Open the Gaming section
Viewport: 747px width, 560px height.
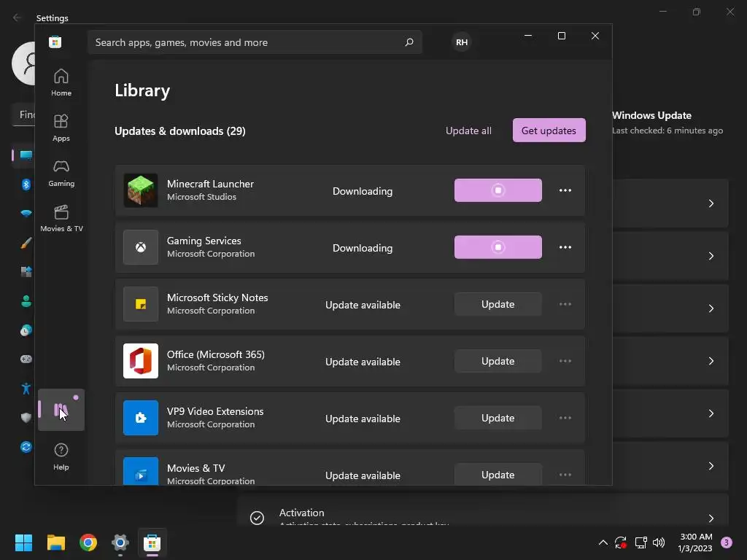coord(61,173)
